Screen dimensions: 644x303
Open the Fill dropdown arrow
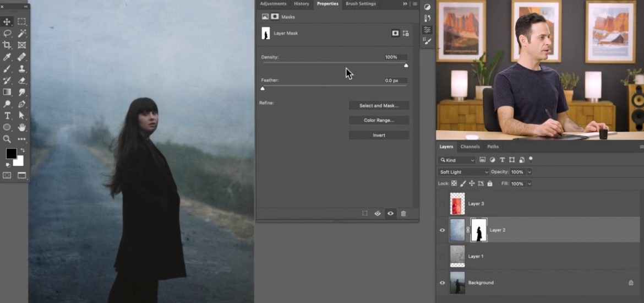pyautogui.click(x=530, y=184)
